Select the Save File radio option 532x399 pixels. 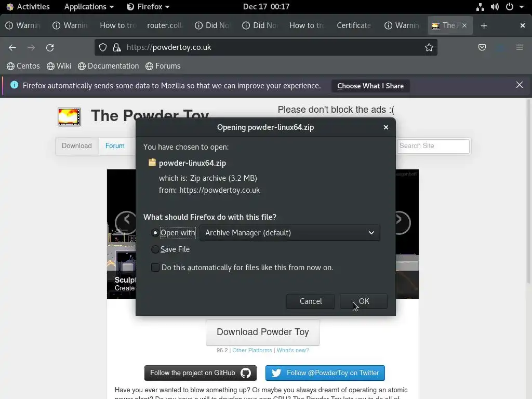point(155,249)
